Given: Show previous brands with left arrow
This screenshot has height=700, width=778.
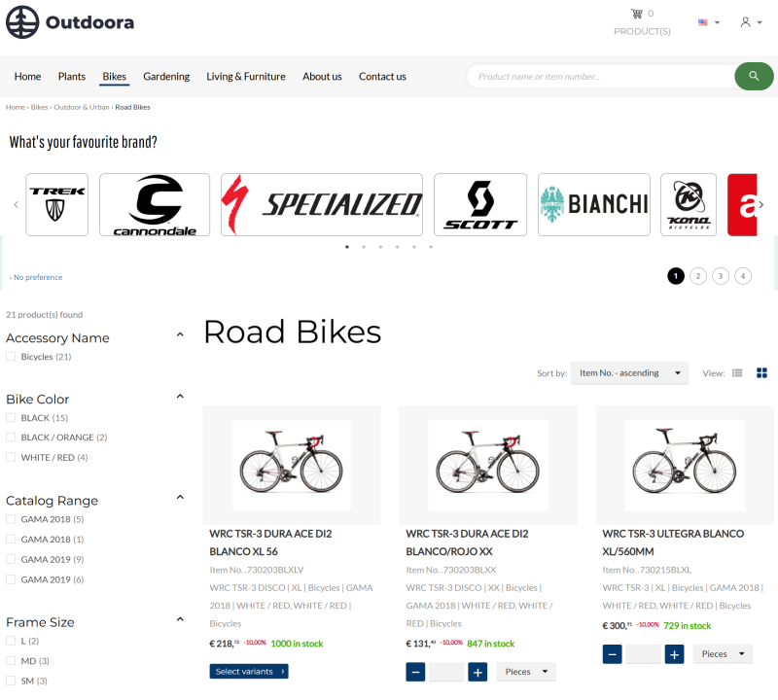Looking at the screenshot, I should 16,204.
